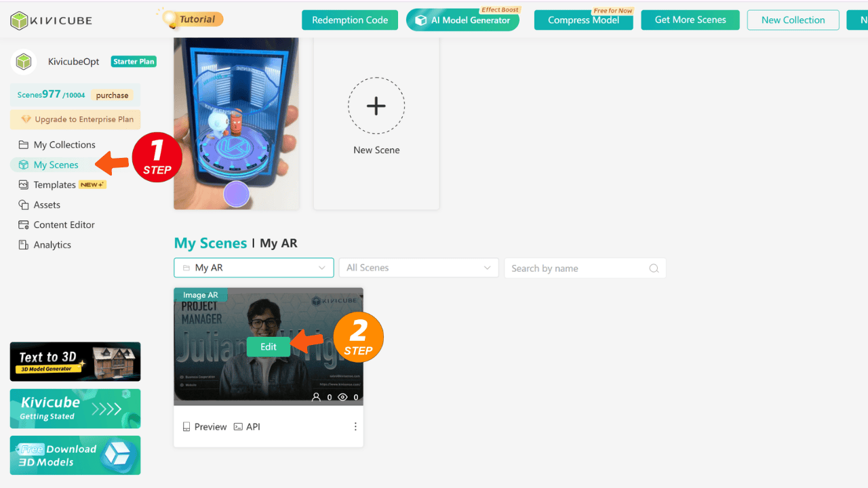868x488 pixels.
Task: Open the AI Model Generator button
Action: [x=462, y=20]
